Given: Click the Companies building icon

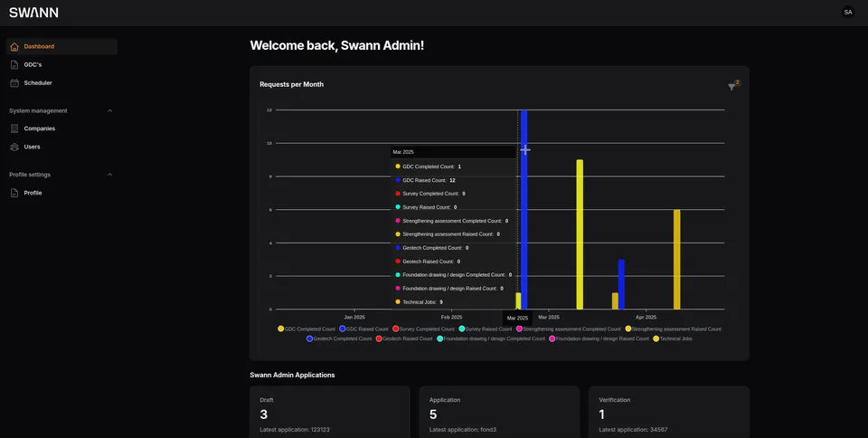Looking at the screenshot, I should [14, 129].
